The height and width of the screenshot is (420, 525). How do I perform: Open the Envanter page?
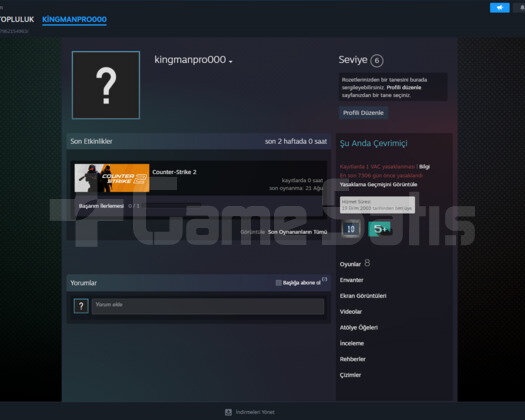(x=352, y=280)
